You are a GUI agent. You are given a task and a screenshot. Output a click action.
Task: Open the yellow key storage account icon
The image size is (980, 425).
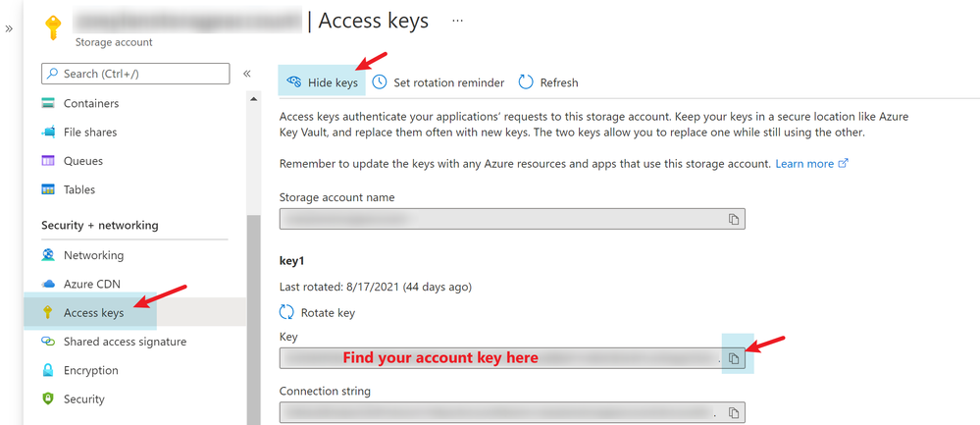tap(54, 27)
